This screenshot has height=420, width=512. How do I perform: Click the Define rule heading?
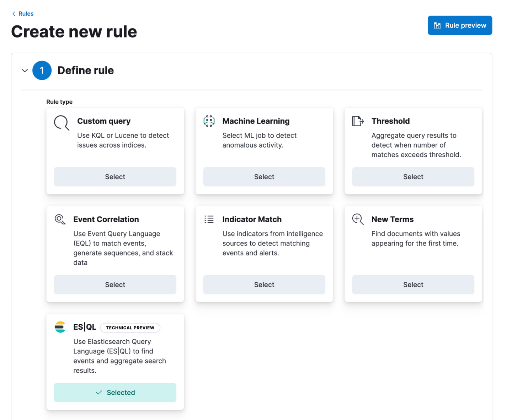pyautogui.click(x=86, y=70)
